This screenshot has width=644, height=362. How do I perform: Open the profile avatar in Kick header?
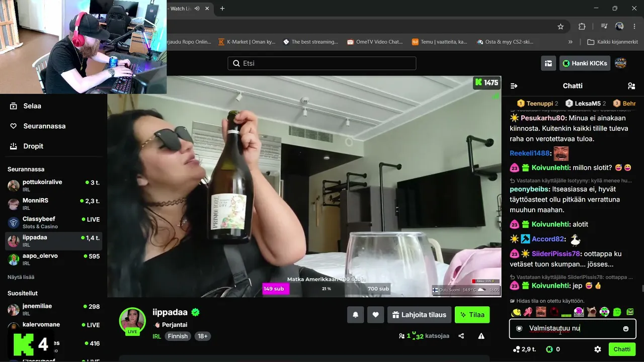[x=620, y=63]
